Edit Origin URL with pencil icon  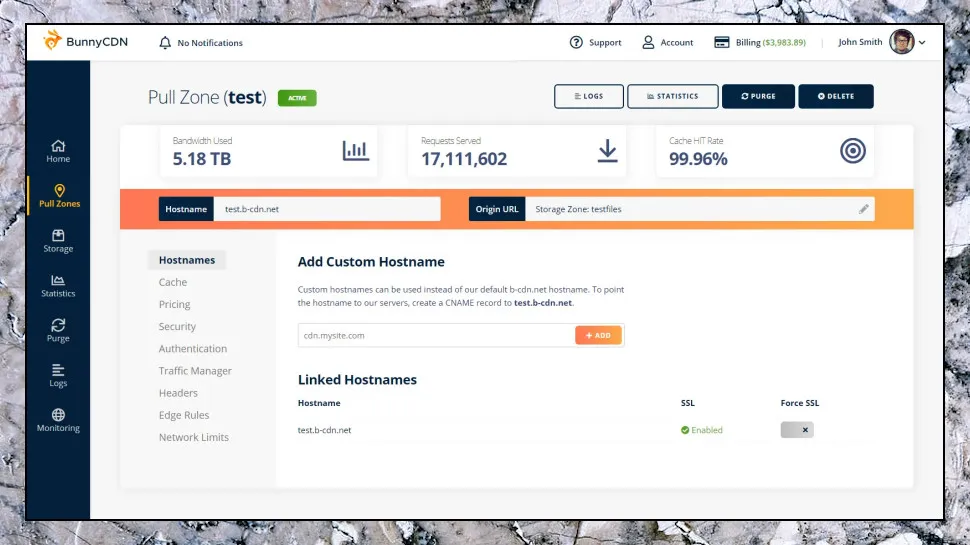click(x=864, y=209)
